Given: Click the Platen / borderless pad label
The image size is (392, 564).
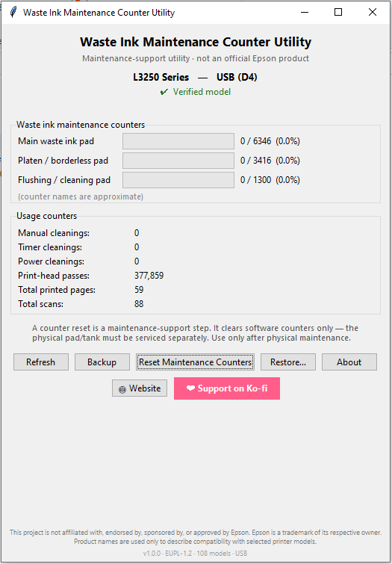Looking at the screenshot, I should (63, 161).
